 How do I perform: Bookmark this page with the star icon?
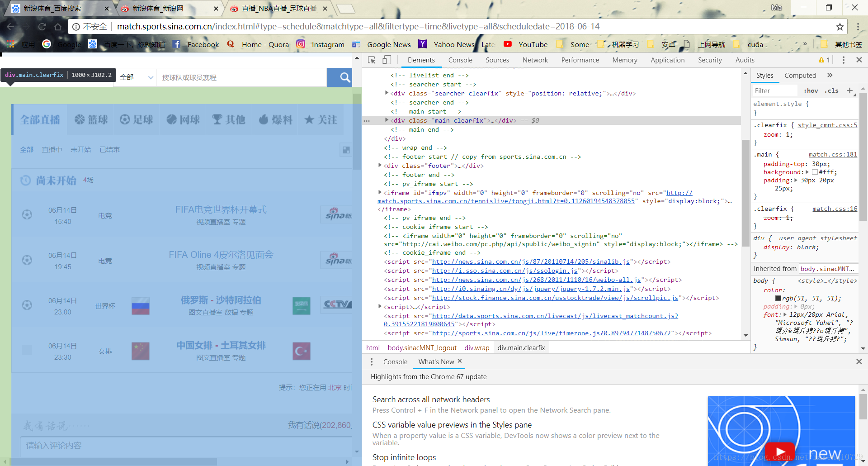coord(840,27)
